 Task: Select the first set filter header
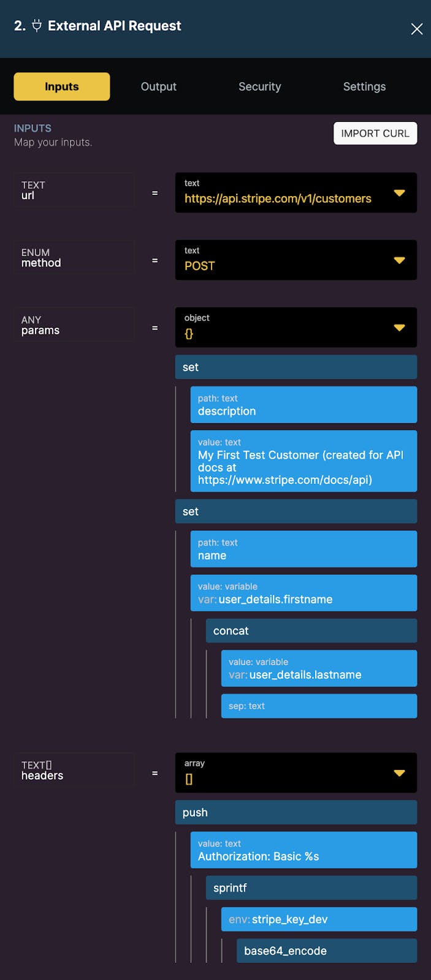[x=296, y=367]
